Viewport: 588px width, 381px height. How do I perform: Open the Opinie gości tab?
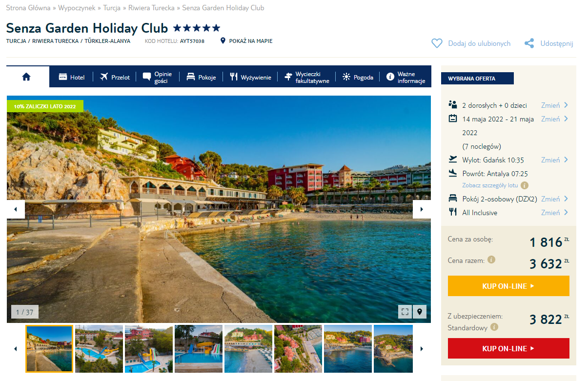(x=157, y=77)
